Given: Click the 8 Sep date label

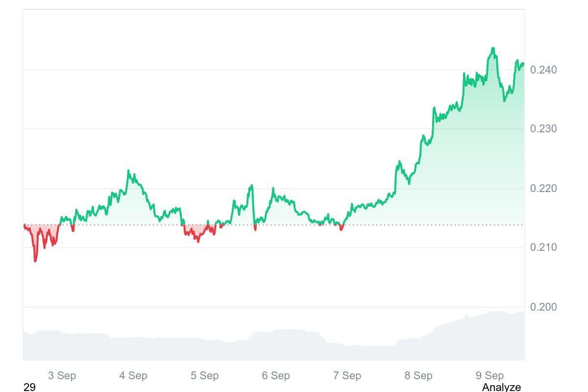Looking at the screenshot, I should (418, 375).
